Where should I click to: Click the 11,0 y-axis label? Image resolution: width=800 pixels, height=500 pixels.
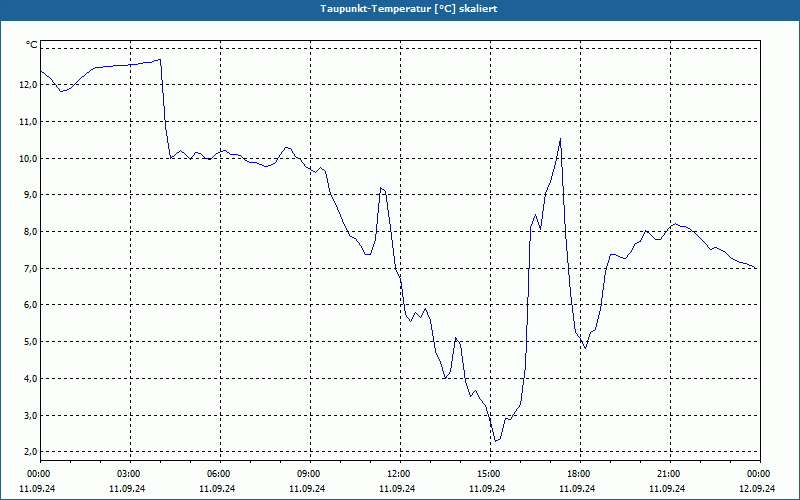[28, 121]
